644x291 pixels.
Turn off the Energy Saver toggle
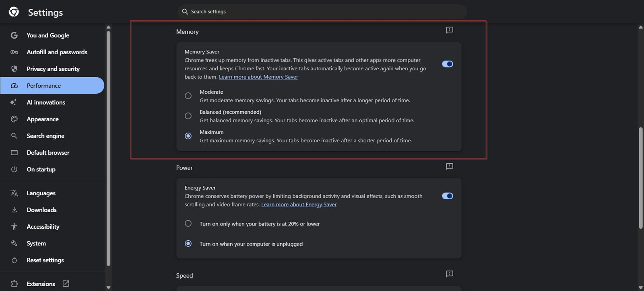pyautogui.click(x=448, y=196)
